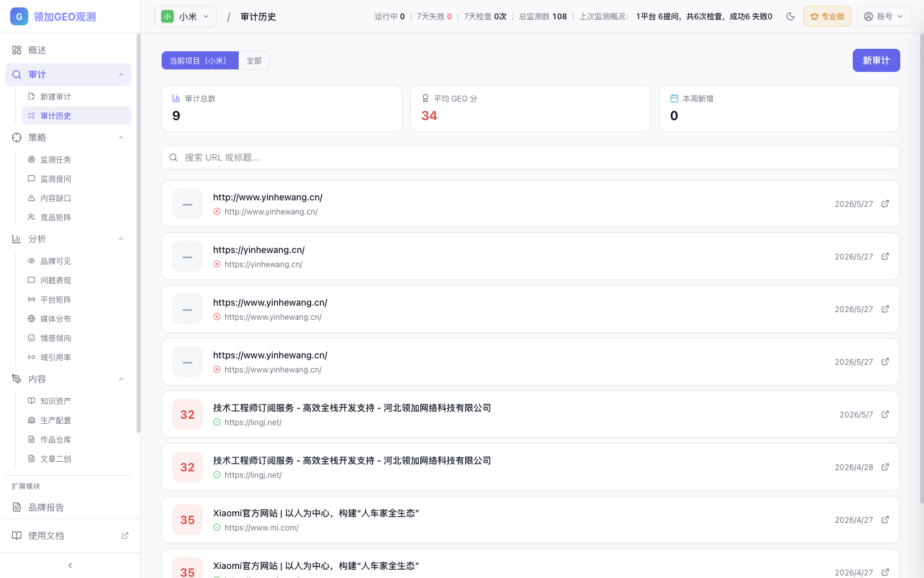
Task: Click the 策略 target icon
Action: pyautogui.click(x=17, y=137)
